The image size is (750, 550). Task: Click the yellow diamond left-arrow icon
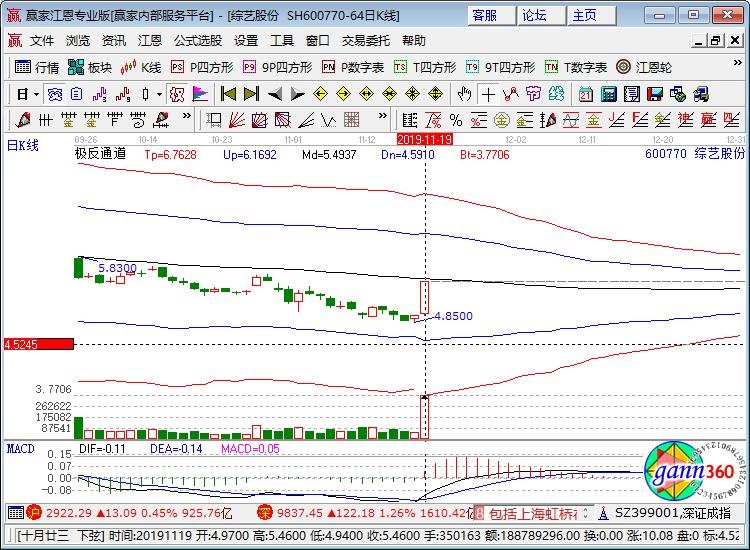point(320,94)
